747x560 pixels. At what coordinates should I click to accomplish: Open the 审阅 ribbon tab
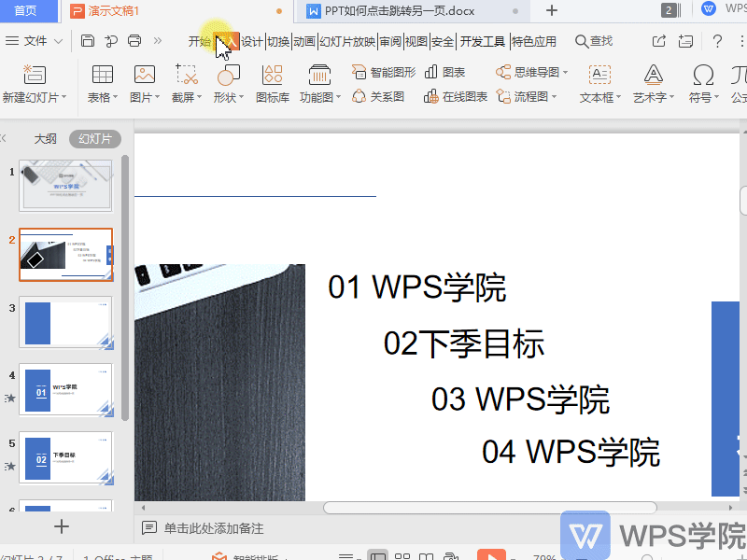tap(390, 41)
